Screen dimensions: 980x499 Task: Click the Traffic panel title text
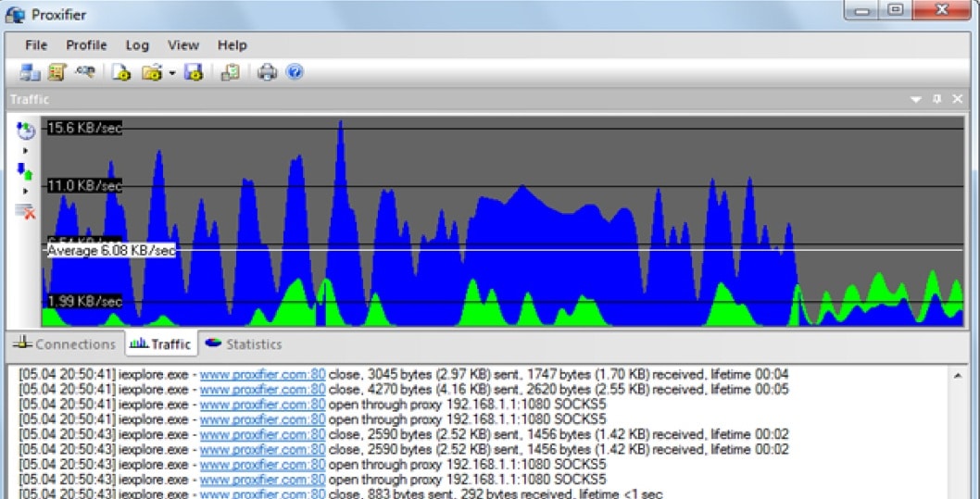30,100
